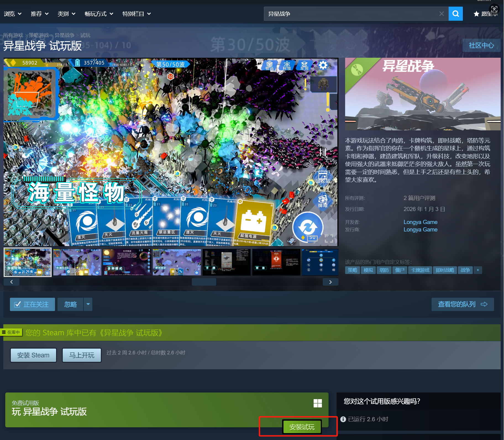
Task: Select the 塔防 tag
Action: pyautogui.click(x=384, y=270)
